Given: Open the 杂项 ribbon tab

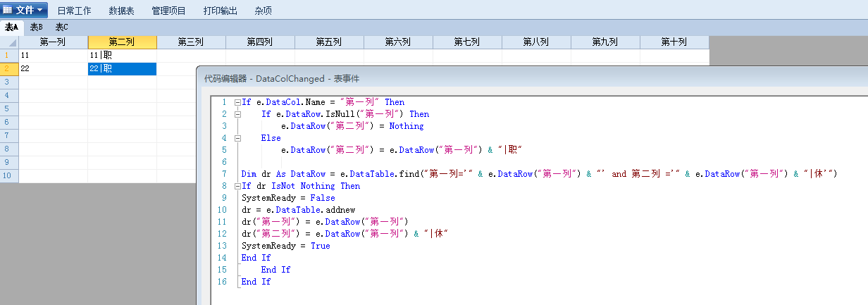Looking at the screenshot, I should [263, 11].
